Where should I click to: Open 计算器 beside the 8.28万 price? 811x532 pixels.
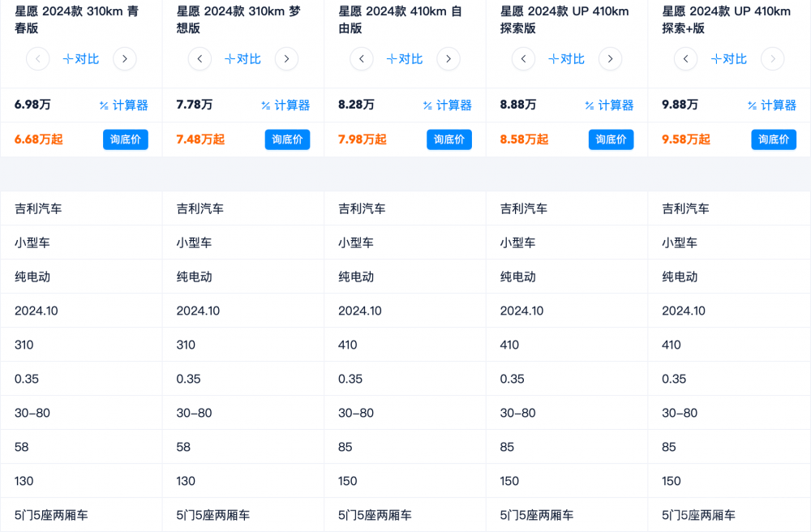[448, 105]
